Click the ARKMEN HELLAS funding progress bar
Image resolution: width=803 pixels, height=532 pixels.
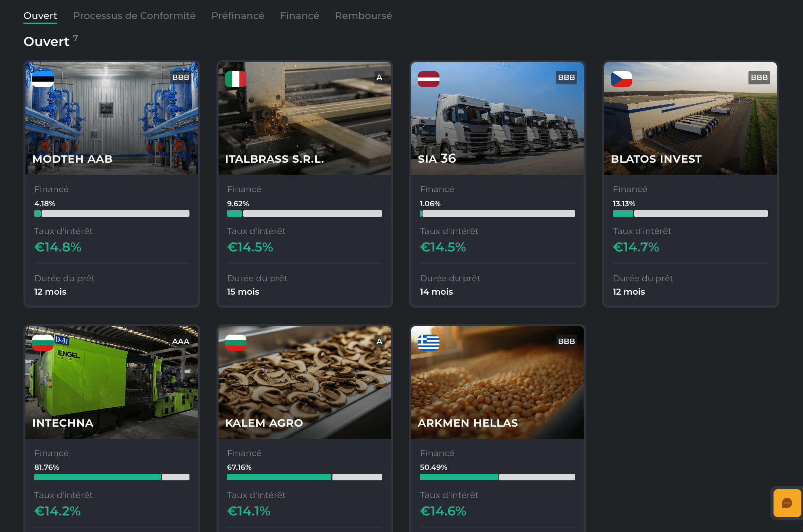tap(498, 477)
